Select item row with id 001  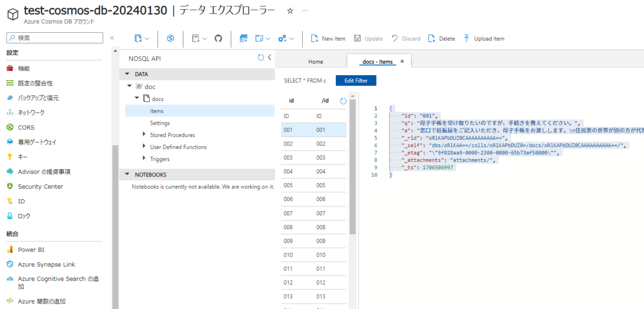[313, 130]
